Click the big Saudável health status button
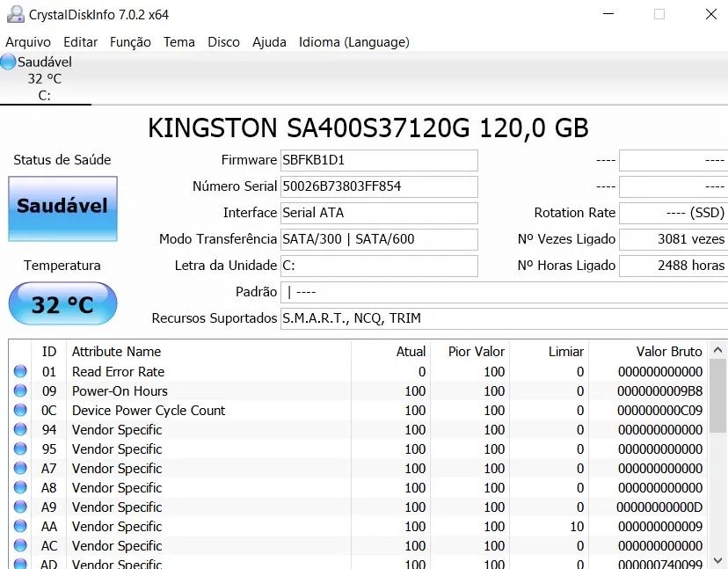The image size is (728, 569). coord(62,208)
